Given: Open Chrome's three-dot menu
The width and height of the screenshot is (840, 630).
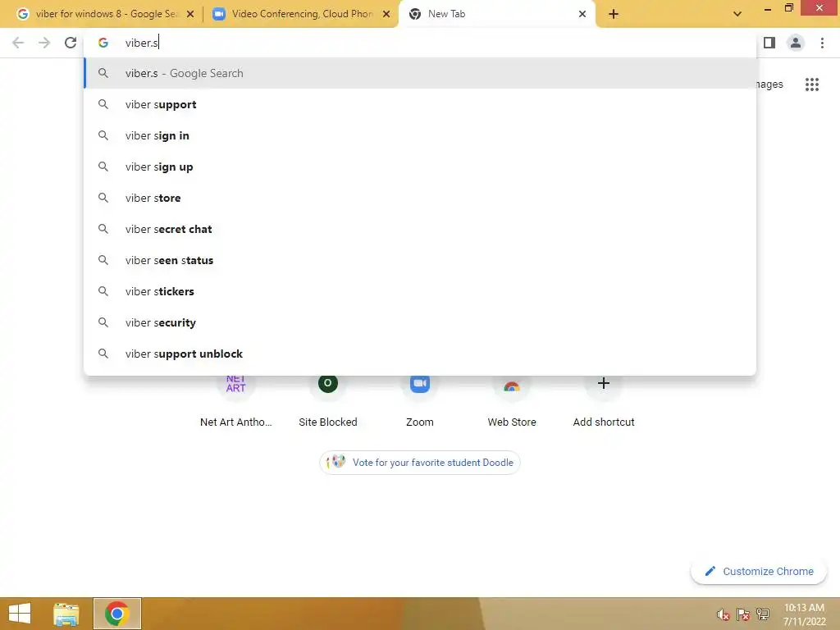Looking at the screenshot, I should [822, 43].
